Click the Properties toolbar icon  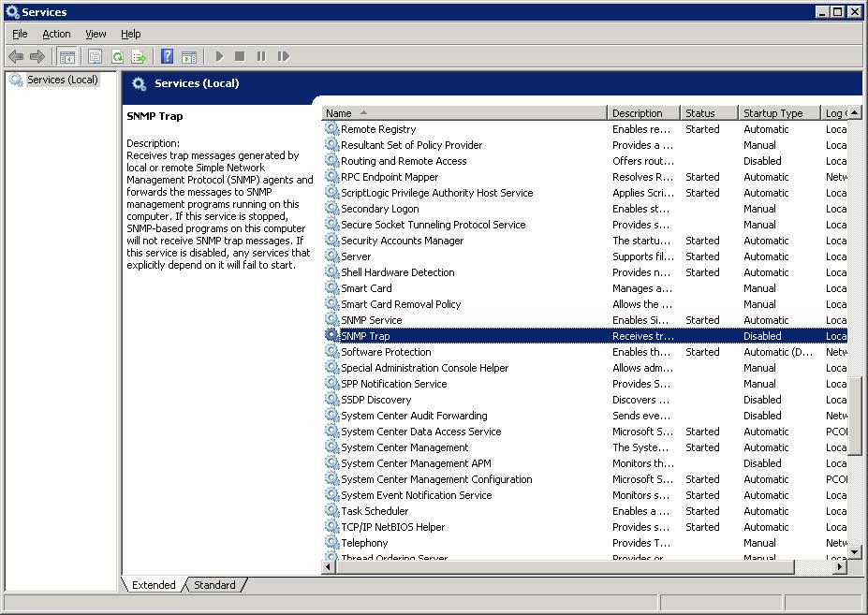pyautogui.click(x=95, y=57)
